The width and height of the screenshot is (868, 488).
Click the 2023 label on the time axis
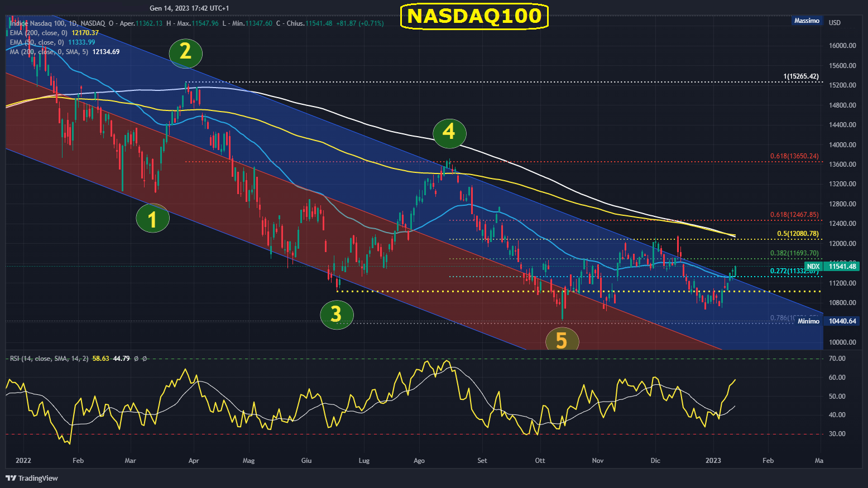pos(713,461)
